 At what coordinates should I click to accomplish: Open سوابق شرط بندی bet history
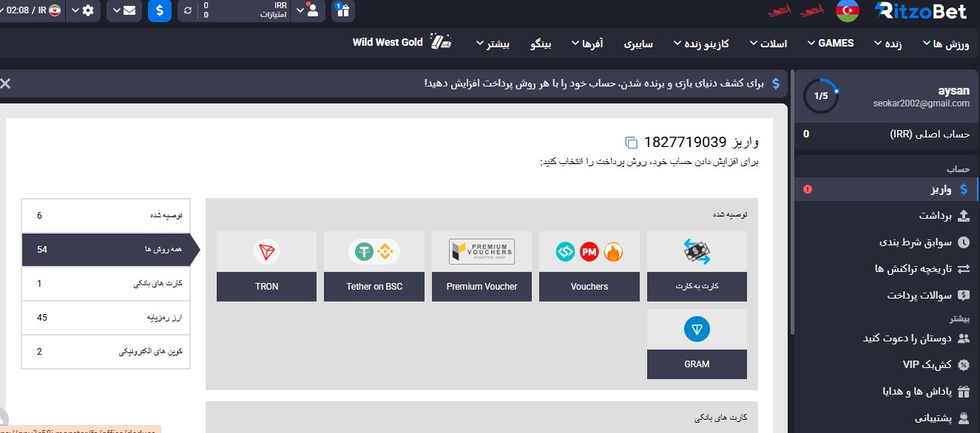pyautogui.click(x=887, y=242)
